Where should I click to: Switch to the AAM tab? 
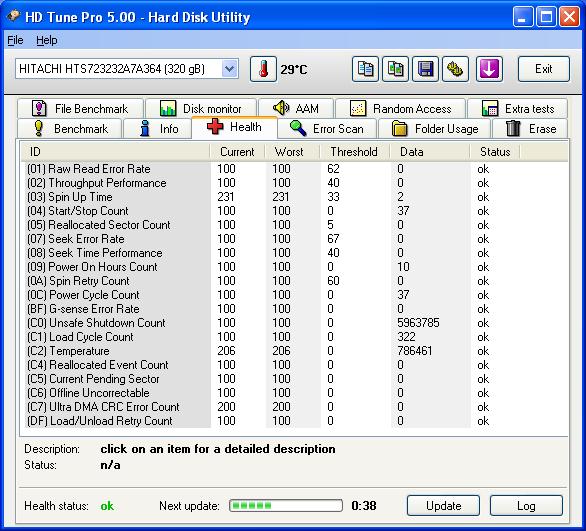click(296, 109)
